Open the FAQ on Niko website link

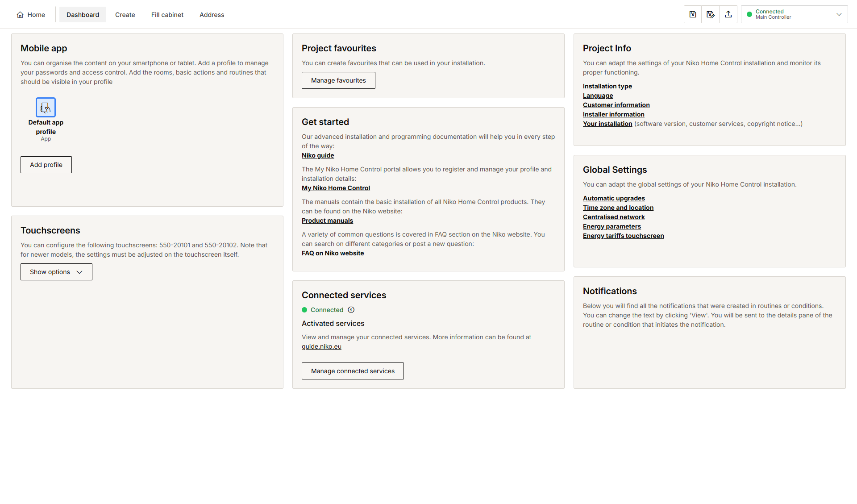(333, 253)
